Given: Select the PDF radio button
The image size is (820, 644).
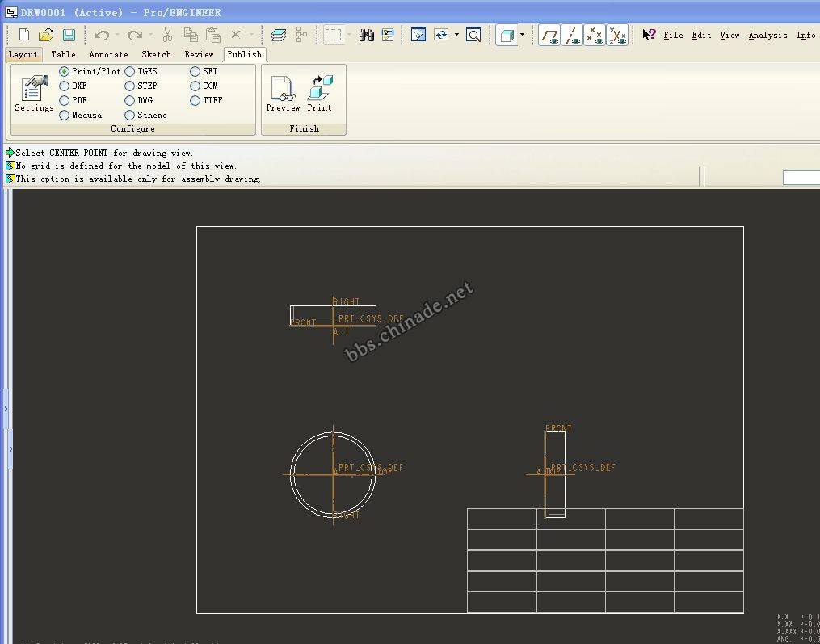Looking at the screenshot, I should click(65, 100).
